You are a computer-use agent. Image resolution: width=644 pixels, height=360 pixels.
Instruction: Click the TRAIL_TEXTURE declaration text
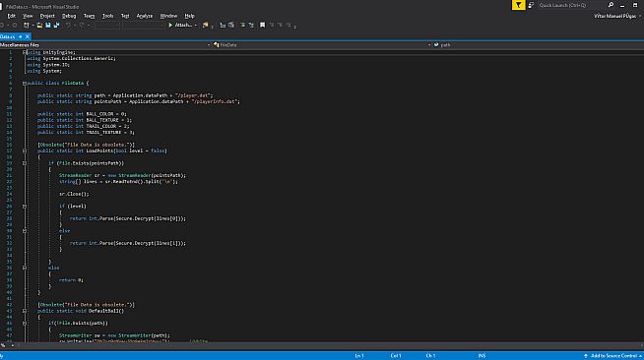86,133
